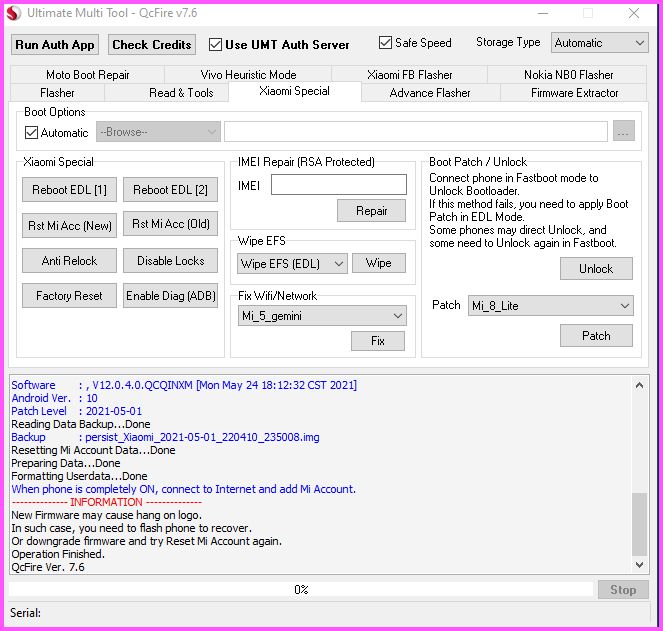Image resolution: width=663 pixels, height=631 pixels.
Task: Click Rst Mi Acc (Old) button
Action: point(170,223)
